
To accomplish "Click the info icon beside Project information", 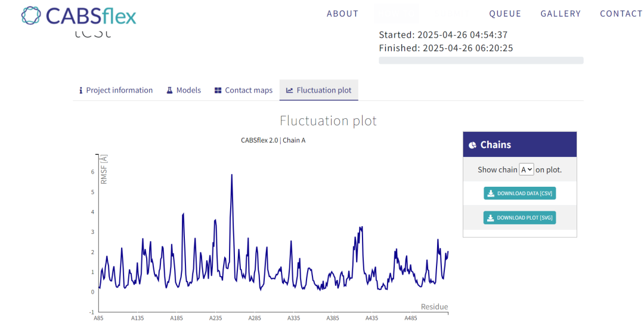I will pyautogui.click(x=81, y=91).
